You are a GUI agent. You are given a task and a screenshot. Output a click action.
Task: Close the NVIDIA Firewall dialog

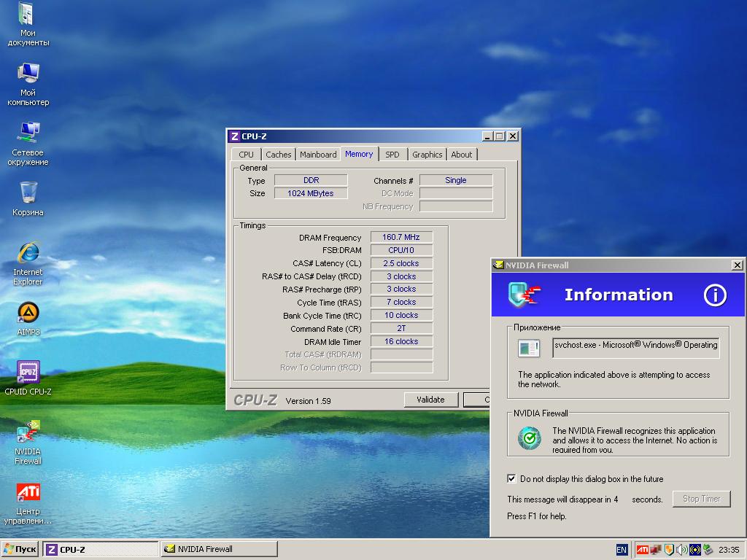[x=738, y=265]
